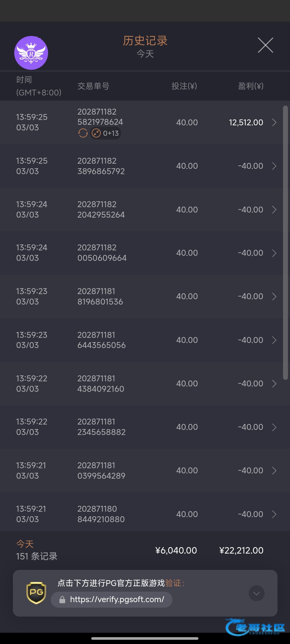
Task: Open details for the 12,512.00 profit record
Action: (274, 122)
